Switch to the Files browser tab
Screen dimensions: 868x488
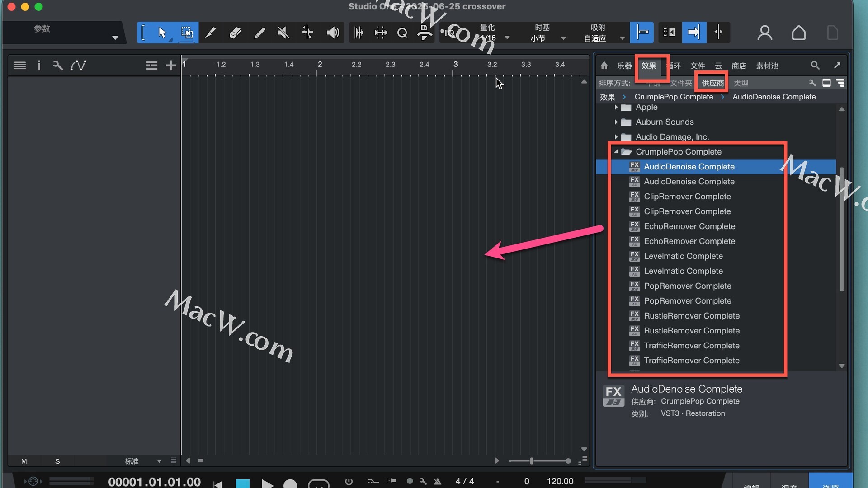click(x=698, y=66)
